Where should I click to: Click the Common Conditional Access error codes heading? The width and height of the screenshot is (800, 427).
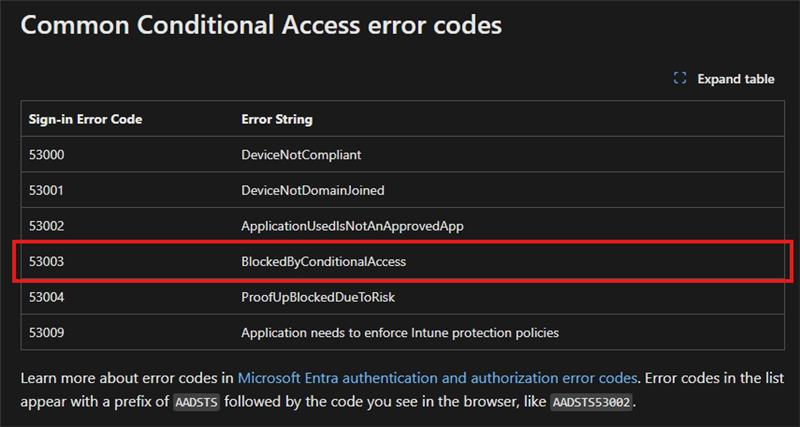[261, 26]
